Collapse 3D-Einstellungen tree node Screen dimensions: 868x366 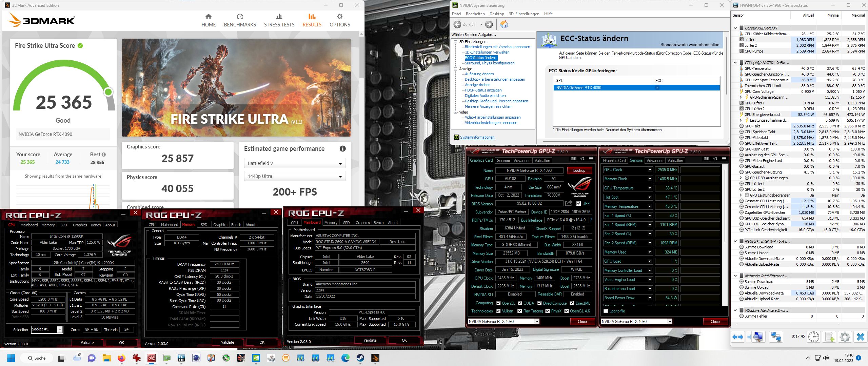(456, 42)
